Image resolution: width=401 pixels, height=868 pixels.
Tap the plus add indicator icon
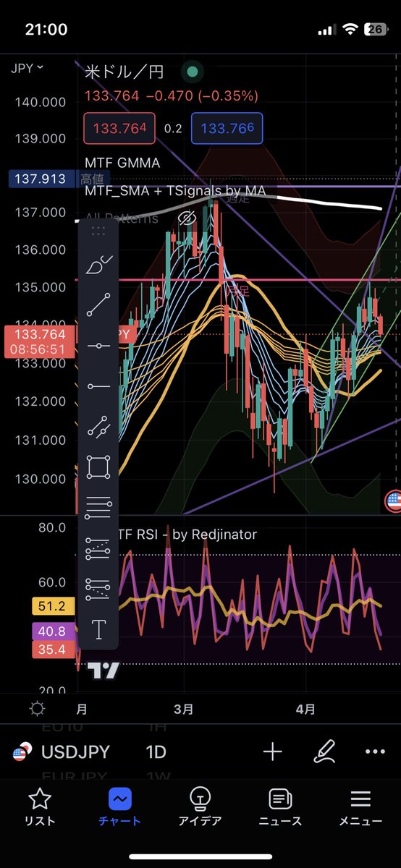[x=272, y=752]
